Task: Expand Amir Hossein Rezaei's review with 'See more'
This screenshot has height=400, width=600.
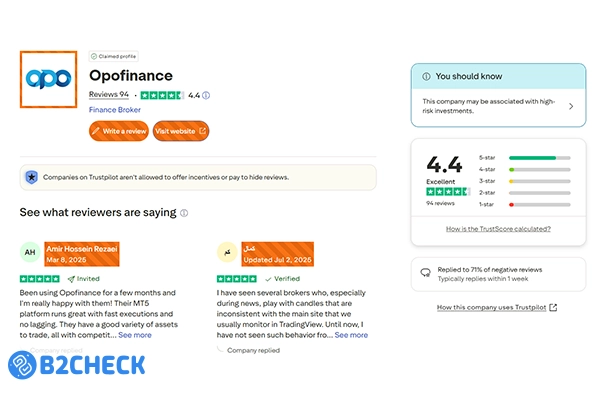Action: pos(135,335)
